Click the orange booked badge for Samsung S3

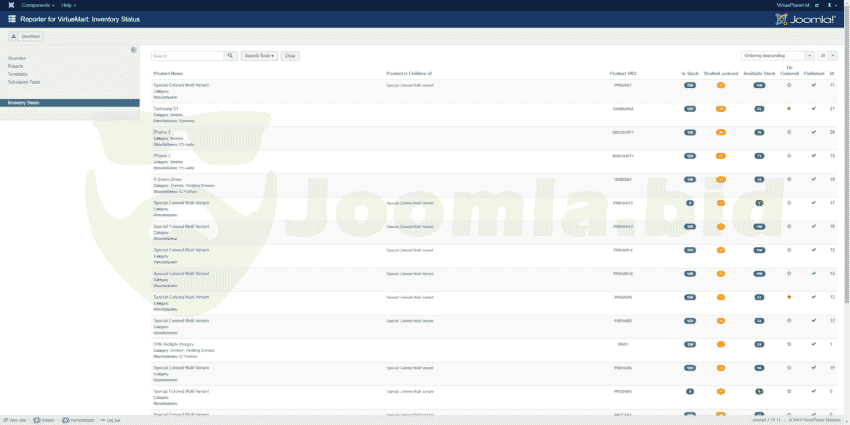[721, 108]
